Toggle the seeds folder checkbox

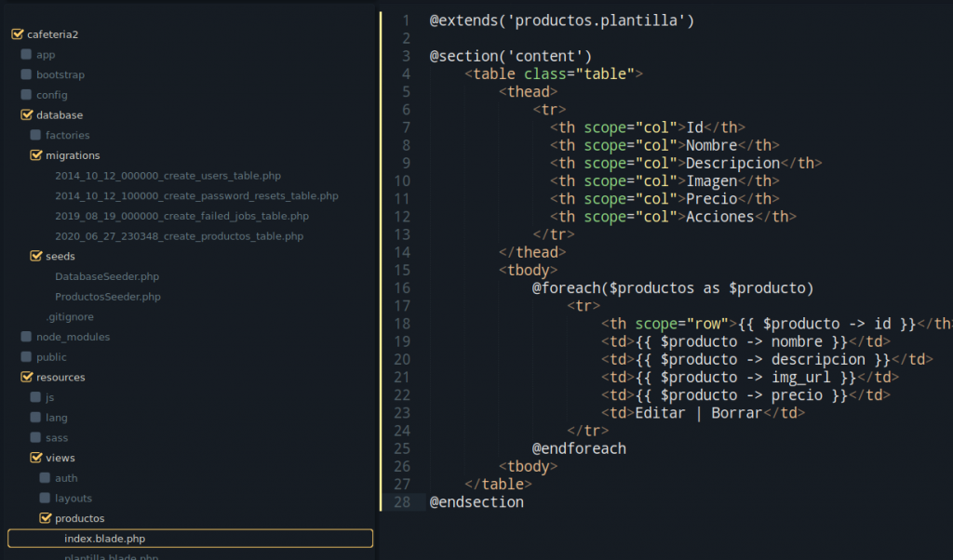[x=35, y=256]
